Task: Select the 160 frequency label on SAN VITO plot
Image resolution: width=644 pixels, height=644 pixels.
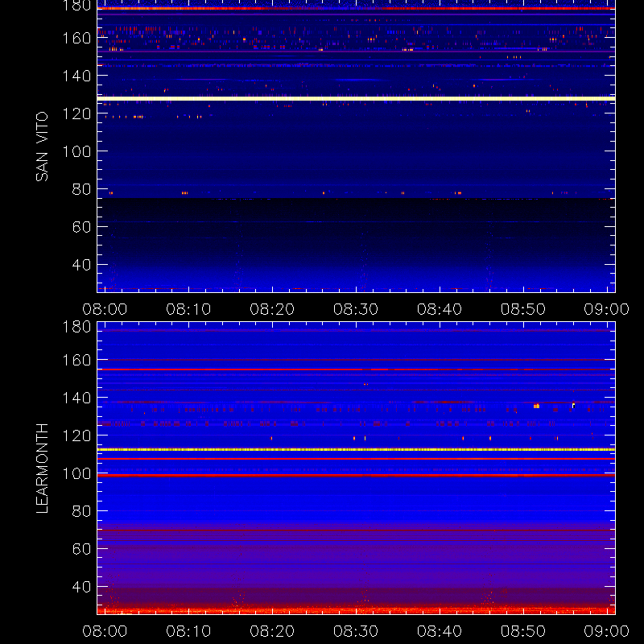Action: [x=76, y=38]
